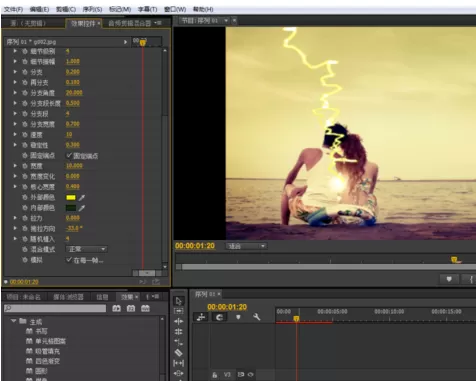The width and height of the screenshot is (476, 381).
Task: Click the sync lock icon on V3
Action: 240,375
